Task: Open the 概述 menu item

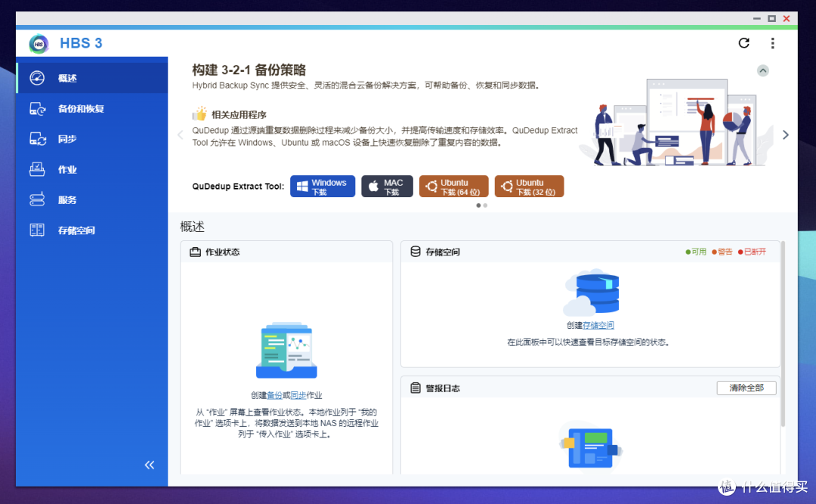Action: coord(92,78)
